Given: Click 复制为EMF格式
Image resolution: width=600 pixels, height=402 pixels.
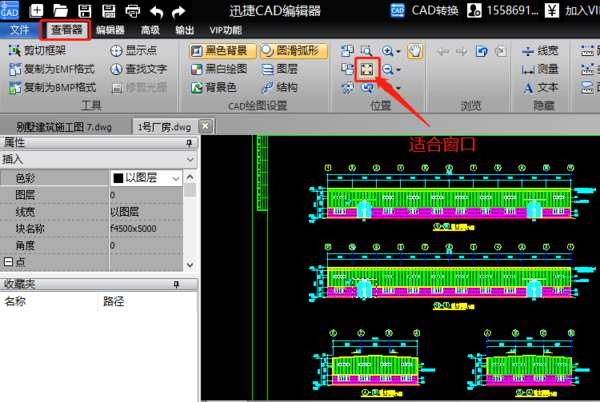Looking at the screenshot, I should tap(52, 69).
